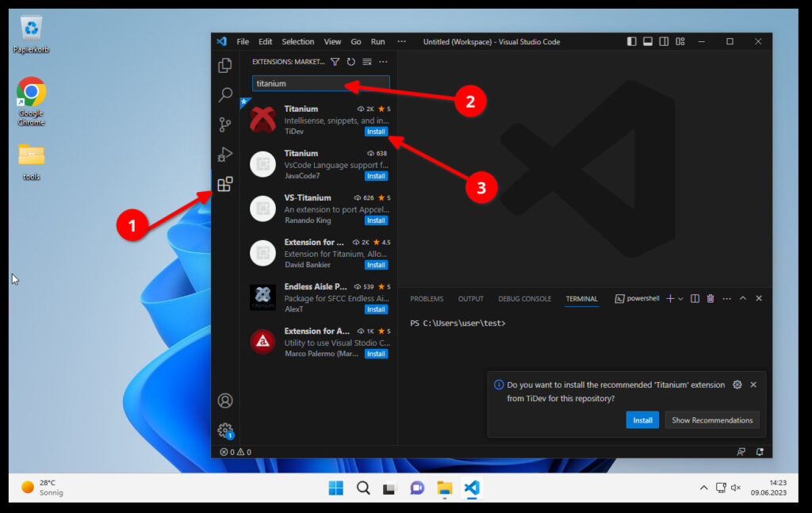The width and height of the screenshot is (812, 513).
Task: Switch to the Terminal tab
Action: click(581, 299)
